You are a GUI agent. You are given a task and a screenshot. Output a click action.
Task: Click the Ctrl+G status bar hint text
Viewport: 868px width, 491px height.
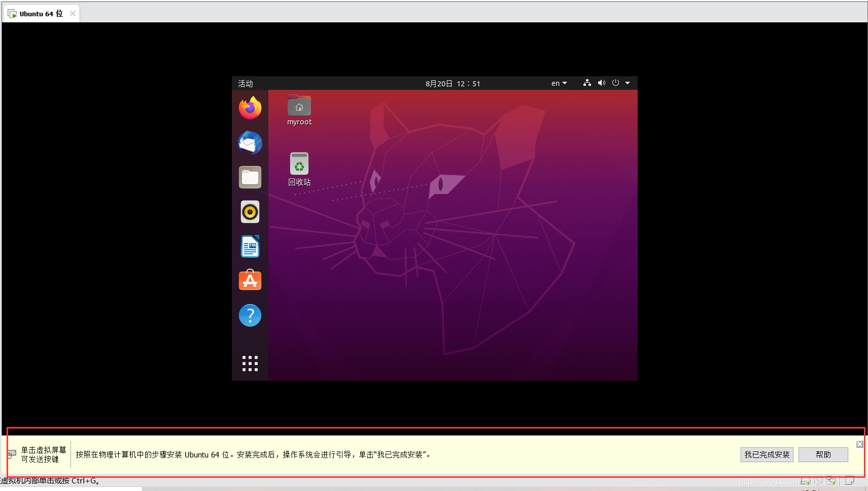50,481
